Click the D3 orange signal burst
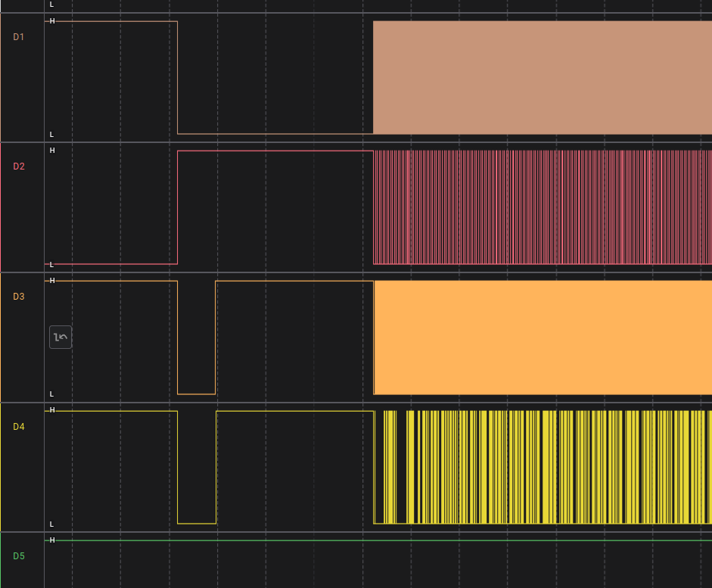 [x=543, y=338]
